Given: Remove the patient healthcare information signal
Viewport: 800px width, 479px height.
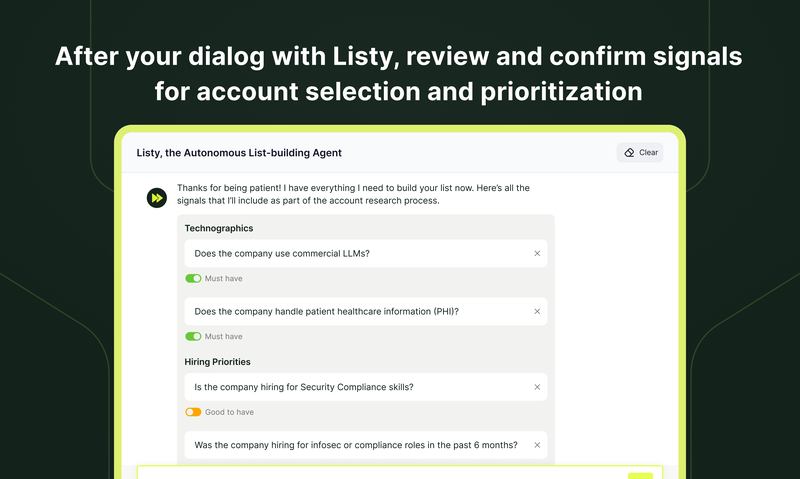Looking at the screenshot, I should pos(537,312).
